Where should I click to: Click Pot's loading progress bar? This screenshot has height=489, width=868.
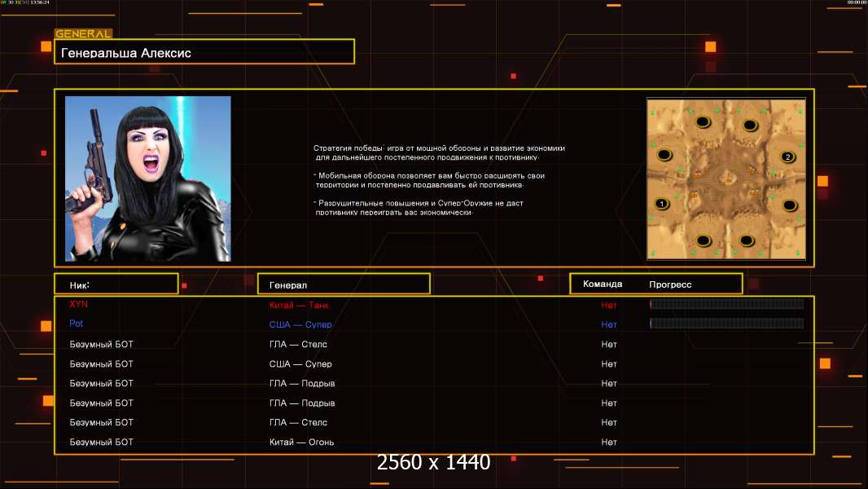pyautogui.click(x=727, y=323)
